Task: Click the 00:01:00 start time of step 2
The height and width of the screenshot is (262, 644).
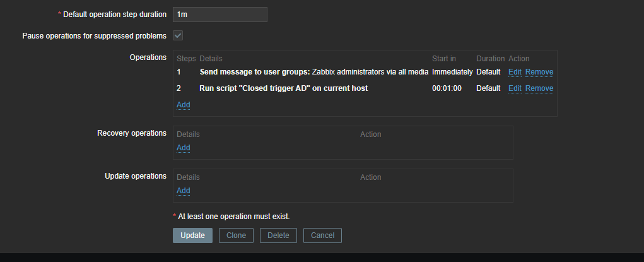Action: click(447, 88)
